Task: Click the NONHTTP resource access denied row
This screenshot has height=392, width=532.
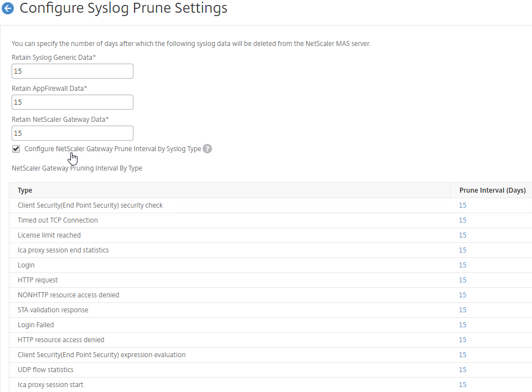Action: [270, 295]
